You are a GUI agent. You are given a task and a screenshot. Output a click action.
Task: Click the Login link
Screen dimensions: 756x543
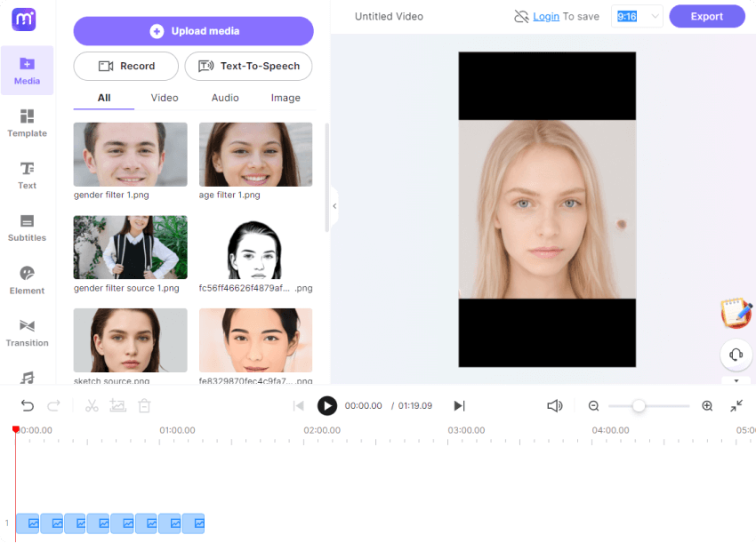pyautogui.click(x=545, y=16)
